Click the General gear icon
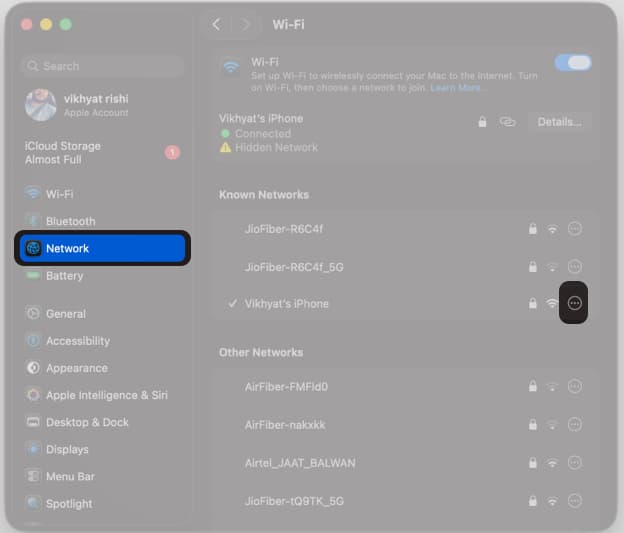Screen dimensions: 624x533 [x=33, y=313]
